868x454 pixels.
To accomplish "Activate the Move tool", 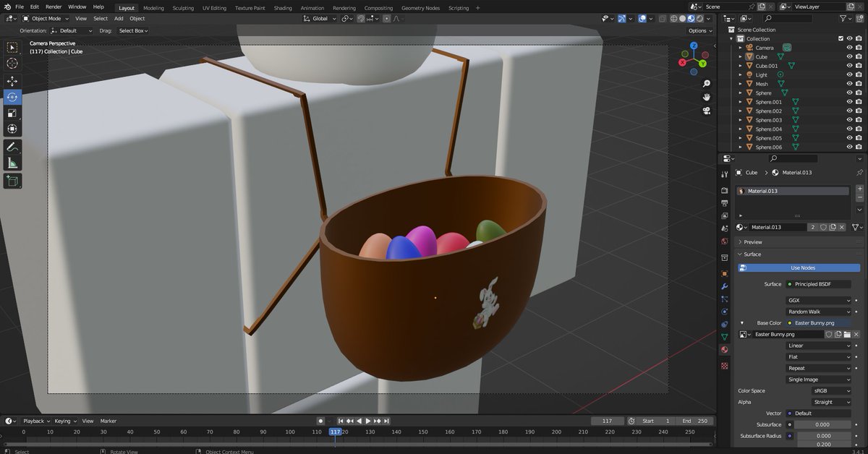I will [12, 81].
